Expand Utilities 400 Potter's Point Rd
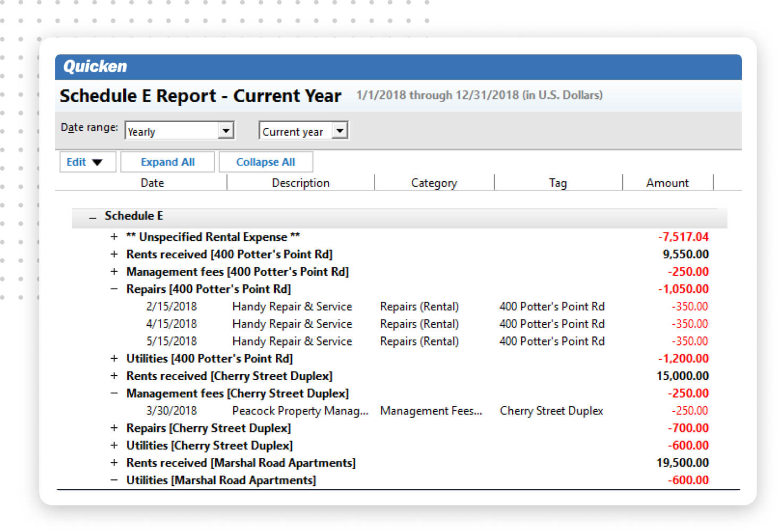 (114, 359)
